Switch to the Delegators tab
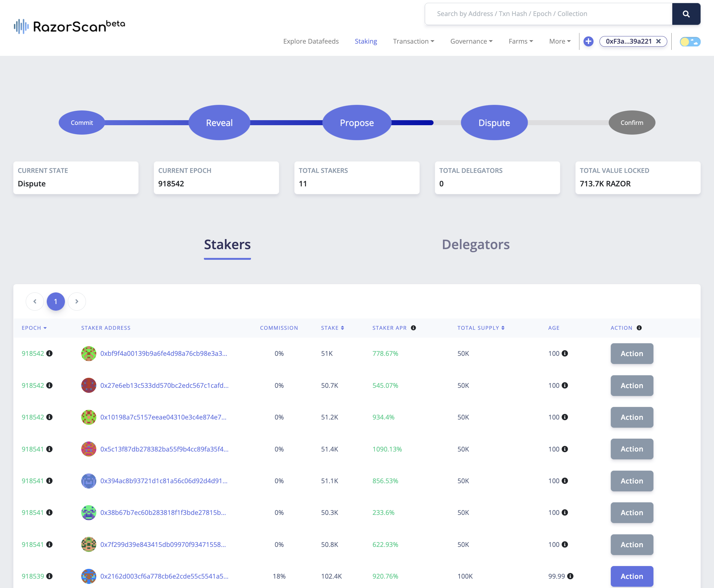The image size is (714, 588). coord(476,244)
